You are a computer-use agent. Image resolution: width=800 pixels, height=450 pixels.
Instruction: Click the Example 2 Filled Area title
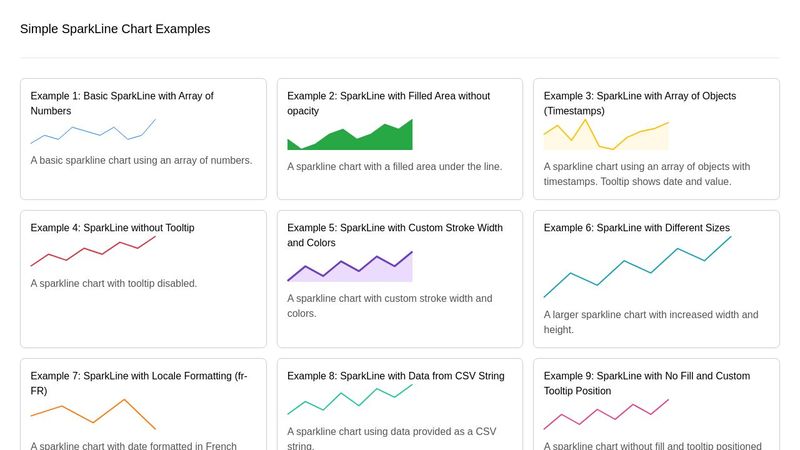click(x=389, y=103)
